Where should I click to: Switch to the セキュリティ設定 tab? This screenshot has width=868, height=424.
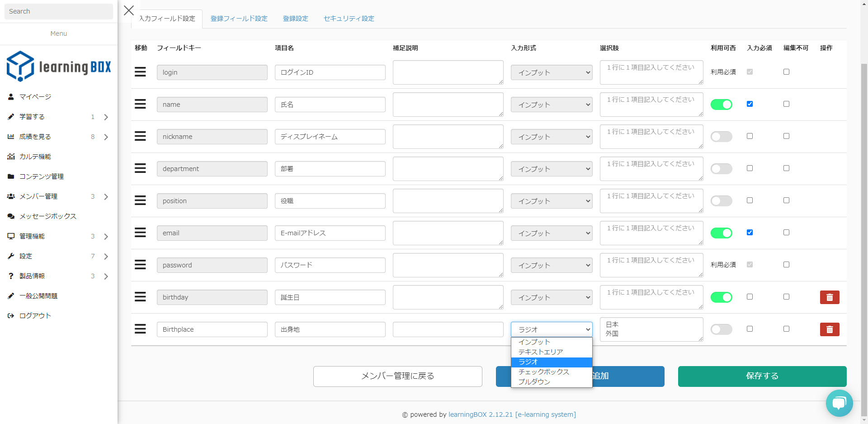point(349,19)
